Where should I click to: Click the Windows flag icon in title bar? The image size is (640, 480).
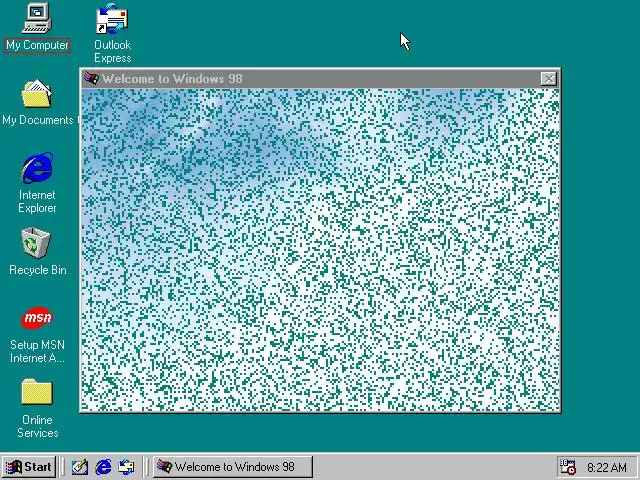(x=91, y=78)
